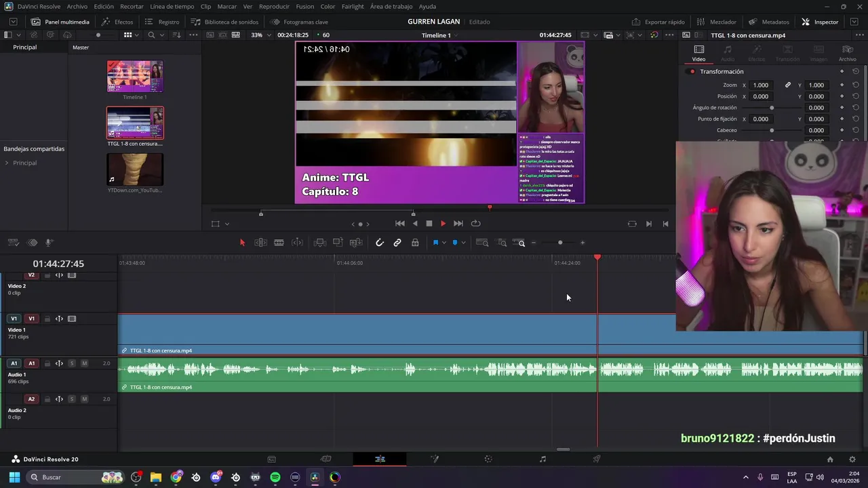This screenshot has height=488, width=868.
Task: Add a blue marker at playhead
Action: [455, 243]
